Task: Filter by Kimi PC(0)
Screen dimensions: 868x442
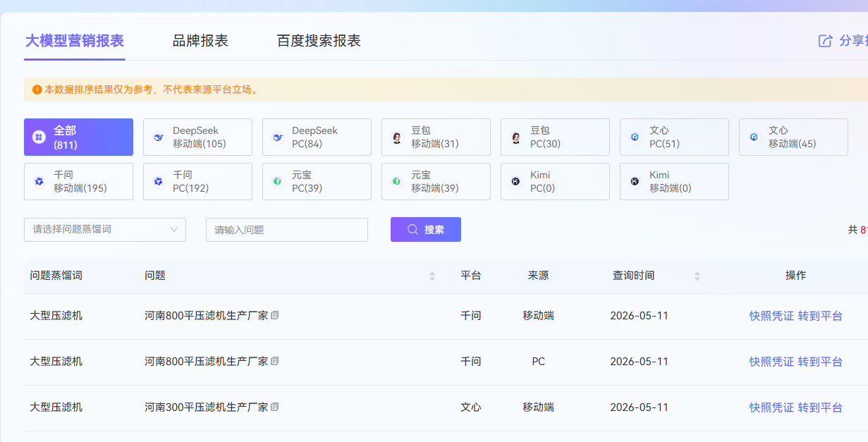Action: (555, 181)
